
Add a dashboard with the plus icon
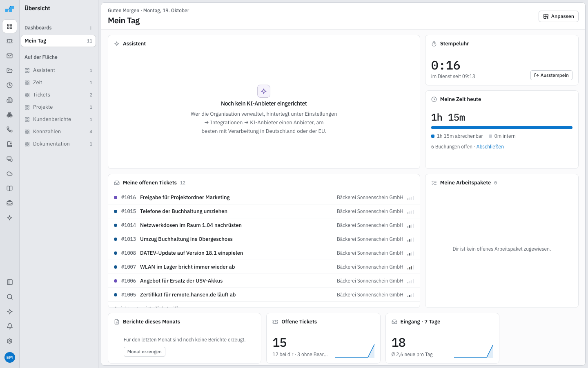coord(91,28)
